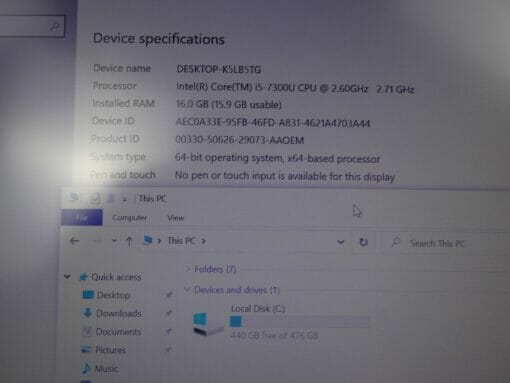The image size is (510, 383).
Task: Click the Downloads arrow icon
Action: coord(88,313)
